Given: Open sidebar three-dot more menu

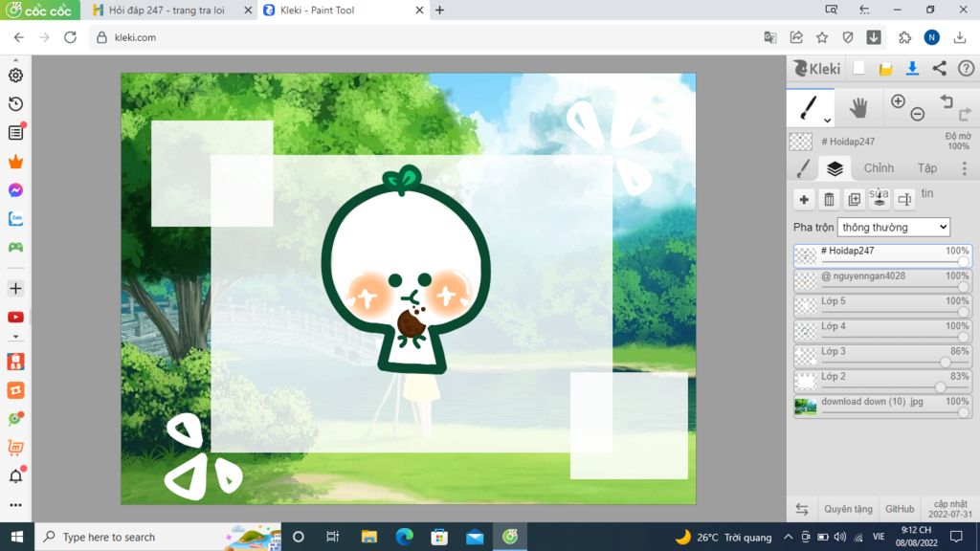Looking at the screenshot, I should (x=15, y=505).
